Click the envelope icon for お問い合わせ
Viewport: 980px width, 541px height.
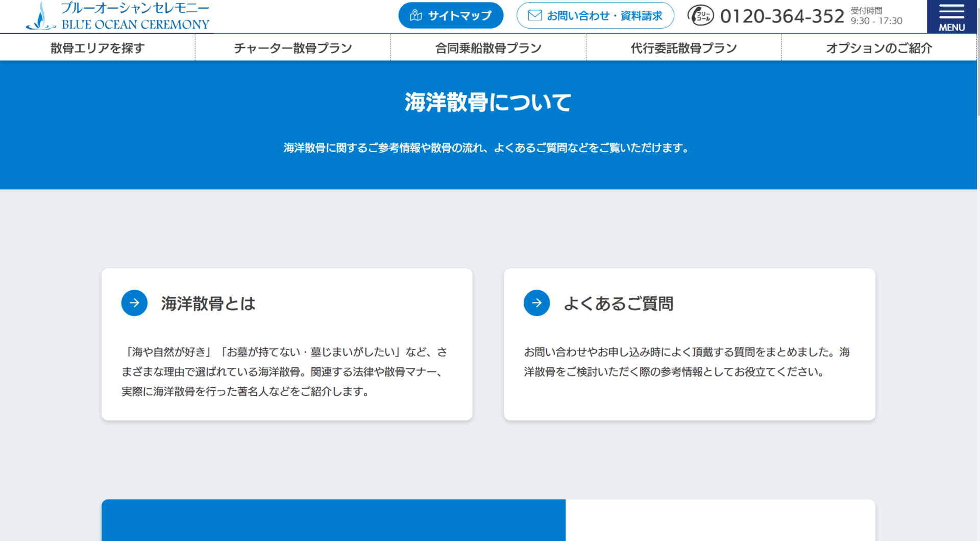tap(534, 16)
